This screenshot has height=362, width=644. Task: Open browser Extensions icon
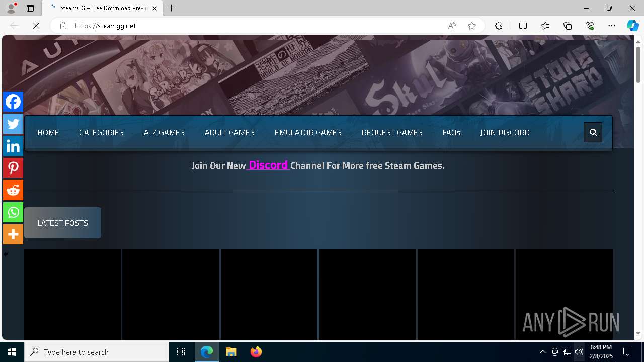tap(499, 26)
